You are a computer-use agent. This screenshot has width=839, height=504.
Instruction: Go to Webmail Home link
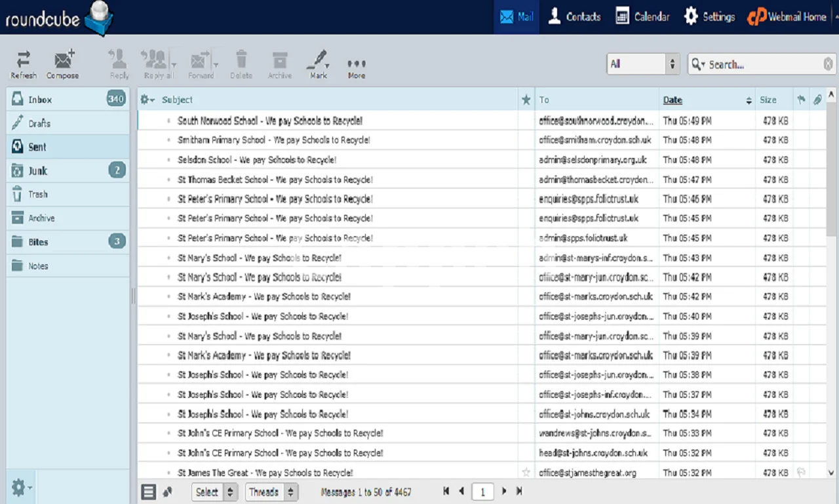pos(787,17)
